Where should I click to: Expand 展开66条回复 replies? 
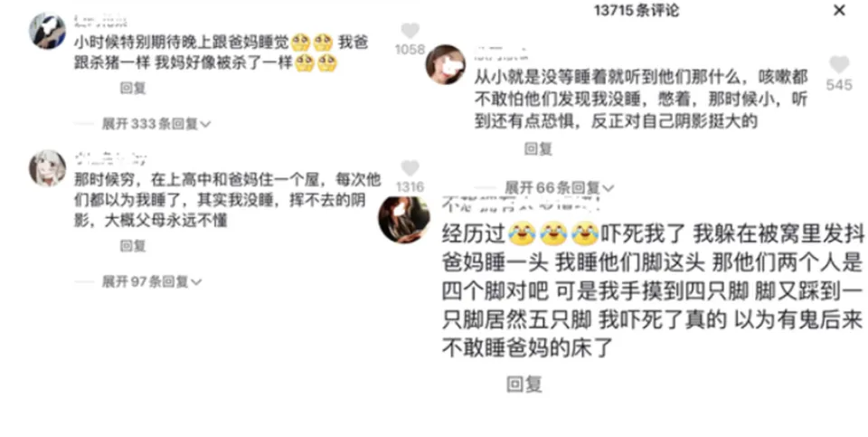pos(559,188)
